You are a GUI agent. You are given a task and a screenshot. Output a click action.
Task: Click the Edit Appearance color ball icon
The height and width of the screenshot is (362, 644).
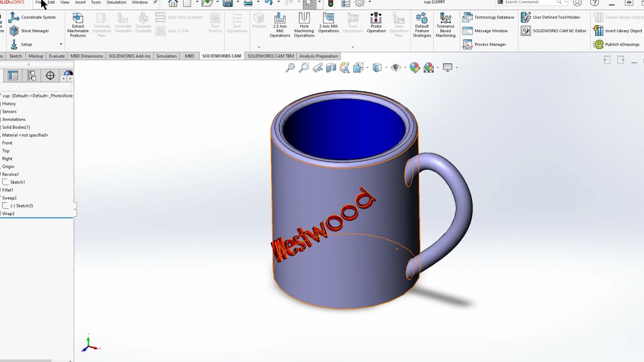coord(415,67)
